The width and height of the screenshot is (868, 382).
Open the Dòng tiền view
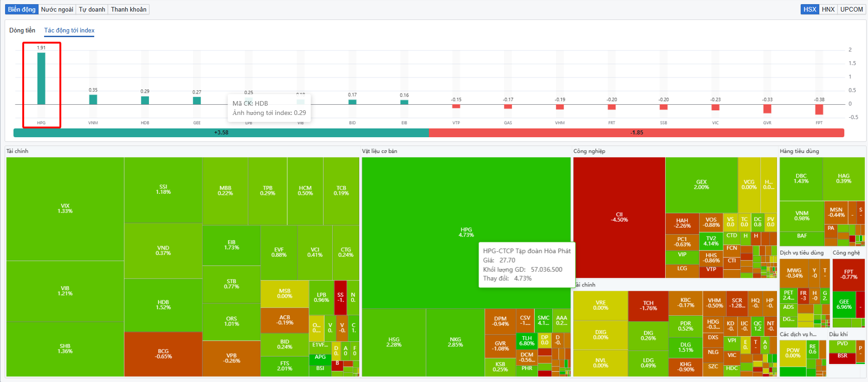pyautogui.click(x=22, y=30)
